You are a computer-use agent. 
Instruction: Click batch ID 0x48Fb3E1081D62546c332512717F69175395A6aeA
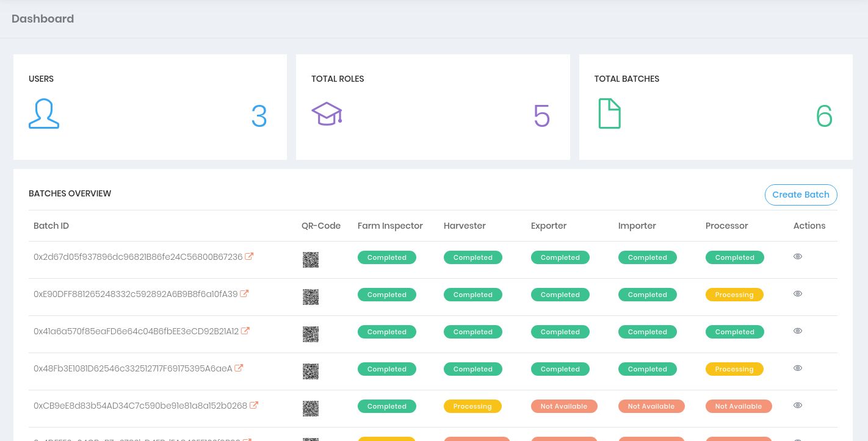pyautogui.click(x=133, y=368)
